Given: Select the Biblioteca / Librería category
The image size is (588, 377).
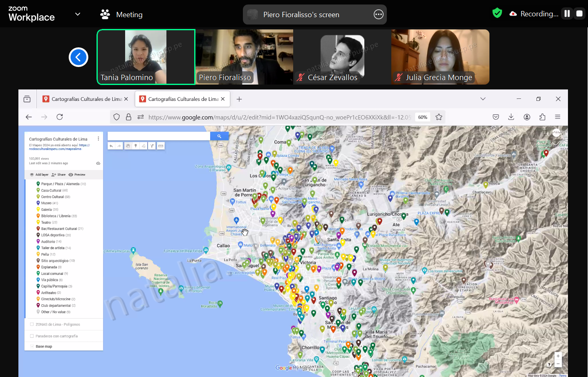Looking at the screenshot, I should click(x=56, y=216).
